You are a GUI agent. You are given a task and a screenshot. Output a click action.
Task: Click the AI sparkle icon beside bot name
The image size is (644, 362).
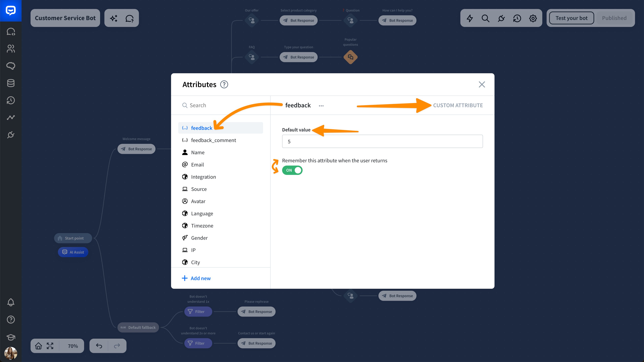[x=114, y=18]
